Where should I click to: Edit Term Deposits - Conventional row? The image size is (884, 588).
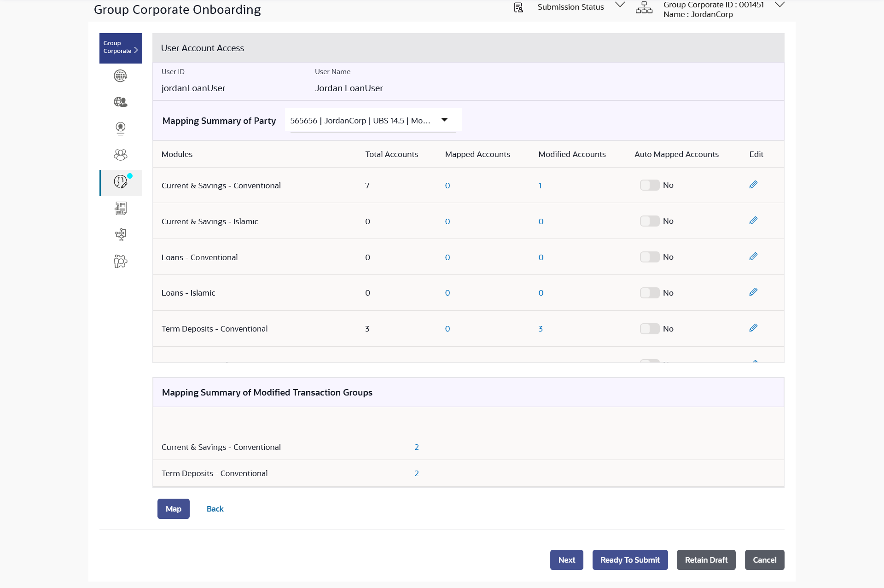coord(753,328)
